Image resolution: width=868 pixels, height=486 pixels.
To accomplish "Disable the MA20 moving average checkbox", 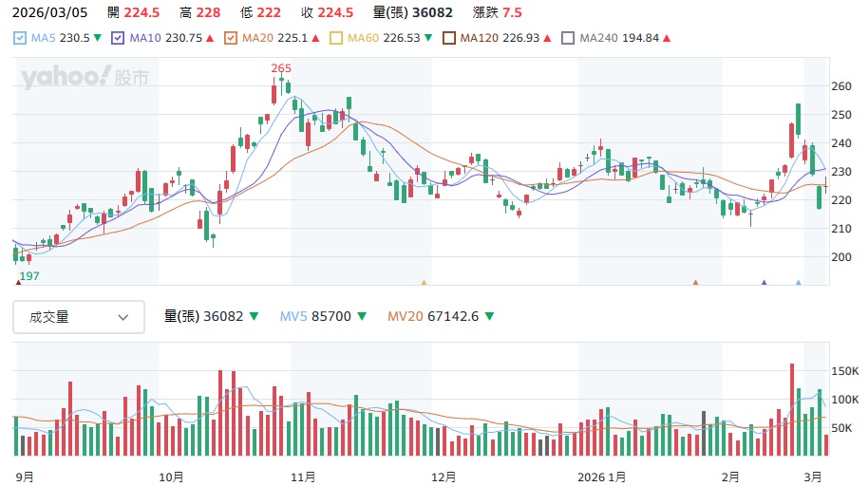I will pos(230,38).
